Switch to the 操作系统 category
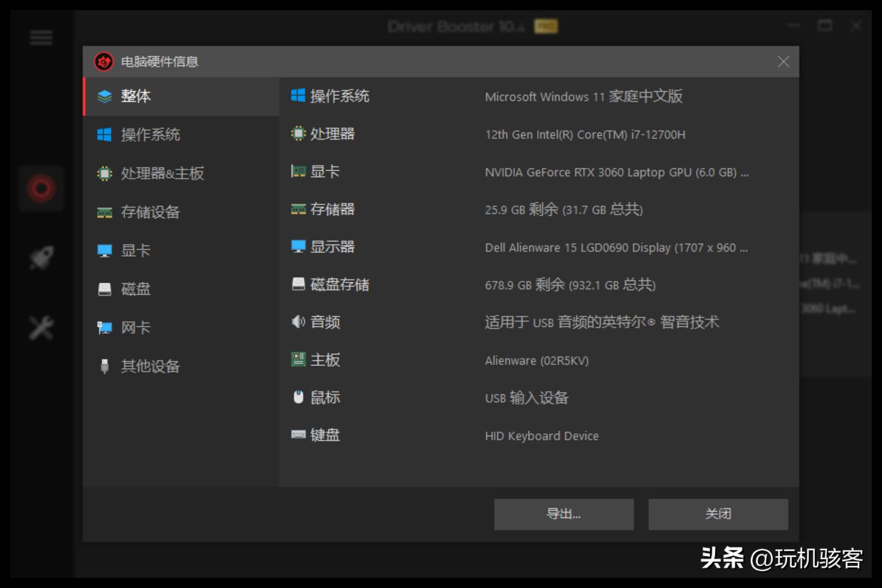This screenshot has height=588, width=882. [x=151, y=135]
